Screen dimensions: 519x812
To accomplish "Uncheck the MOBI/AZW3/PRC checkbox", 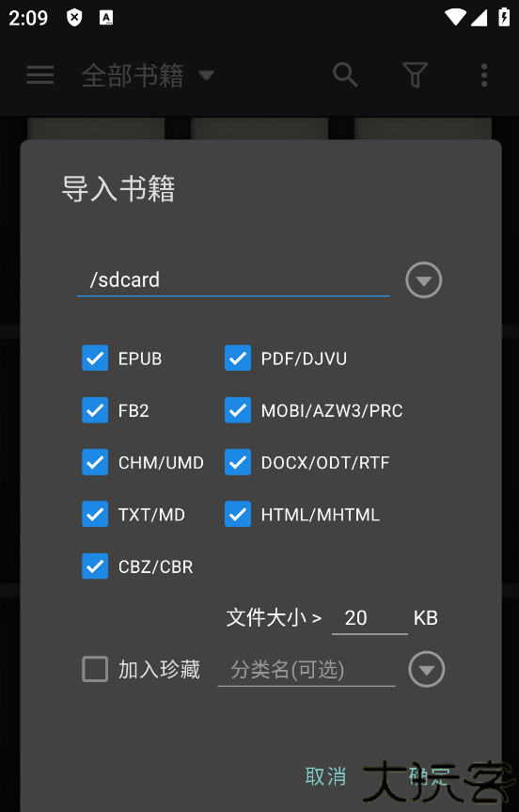I will coord(238,410).
